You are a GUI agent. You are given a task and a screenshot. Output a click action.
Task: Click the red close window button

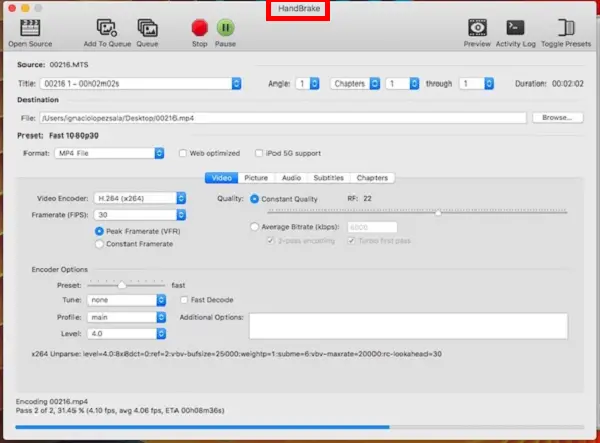(x=12, y=8)
